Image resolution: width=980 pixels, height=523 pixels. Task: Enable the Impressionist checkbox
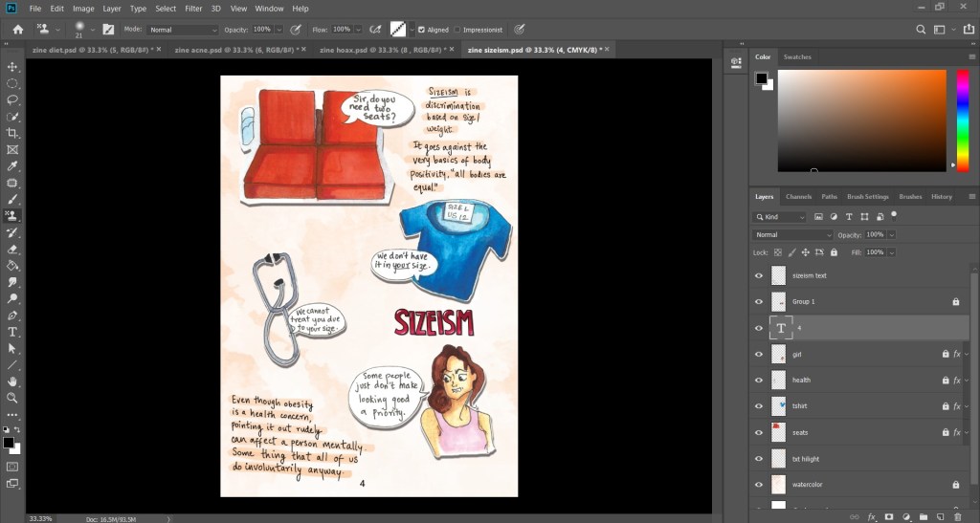tap(458, 30)
